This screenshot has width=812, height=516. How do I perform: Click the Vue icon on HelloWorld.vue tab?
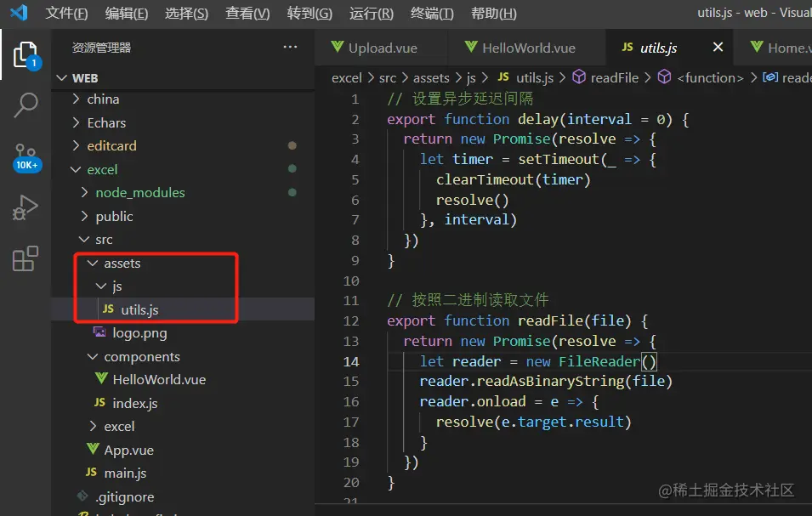pyautogui.click(x=471, y=47)
